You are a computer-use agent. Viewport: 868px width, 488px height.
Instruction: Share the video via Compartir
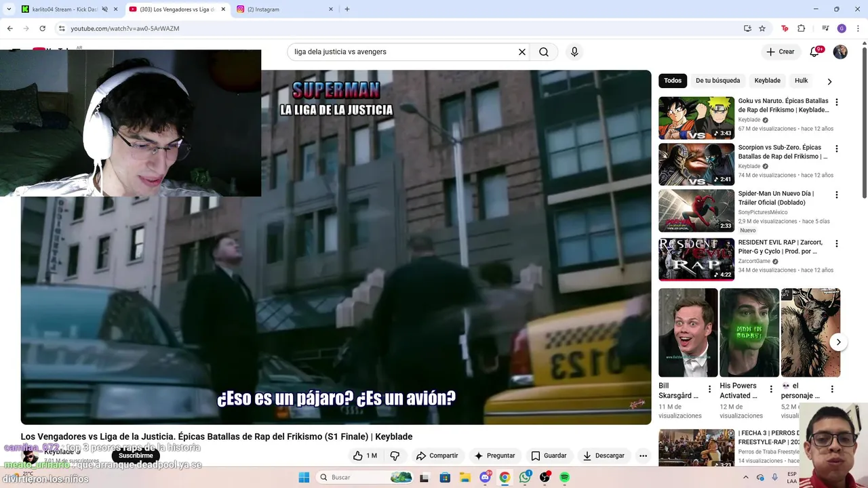437,455
